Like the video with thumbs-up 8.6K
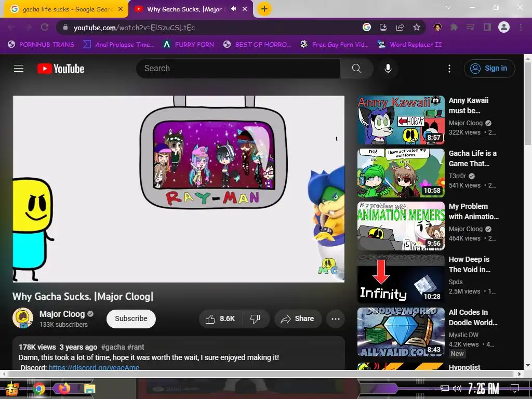The image size is (532, 399). 220,318
